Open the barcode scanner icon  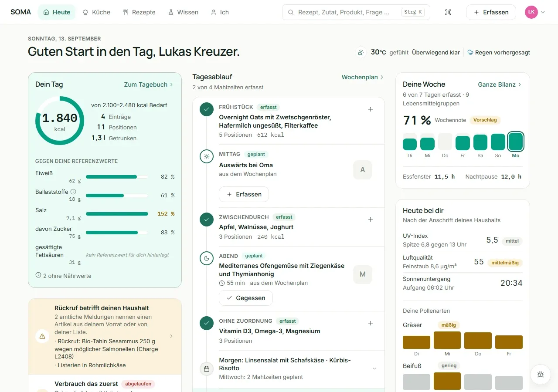pyautogui.click(x=448, y=12)
